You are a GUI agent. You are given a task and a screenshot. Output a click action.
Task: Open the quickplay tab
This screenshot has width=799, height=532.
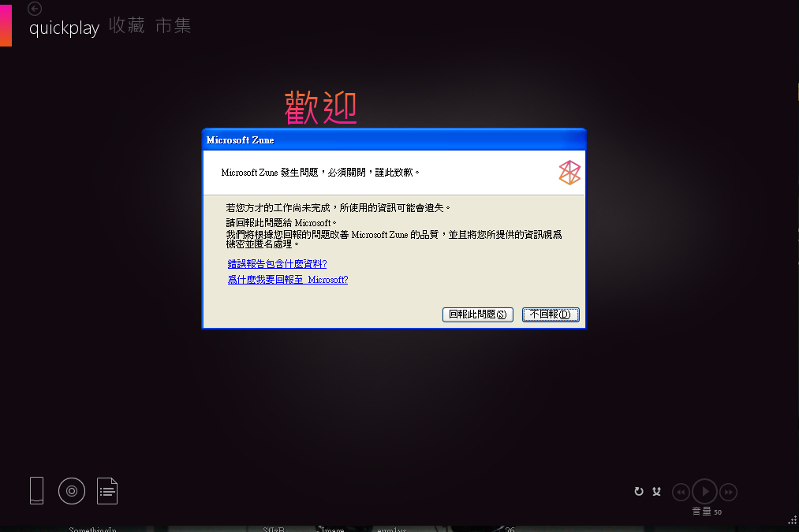pyautogui.click(x=64, y=28)
